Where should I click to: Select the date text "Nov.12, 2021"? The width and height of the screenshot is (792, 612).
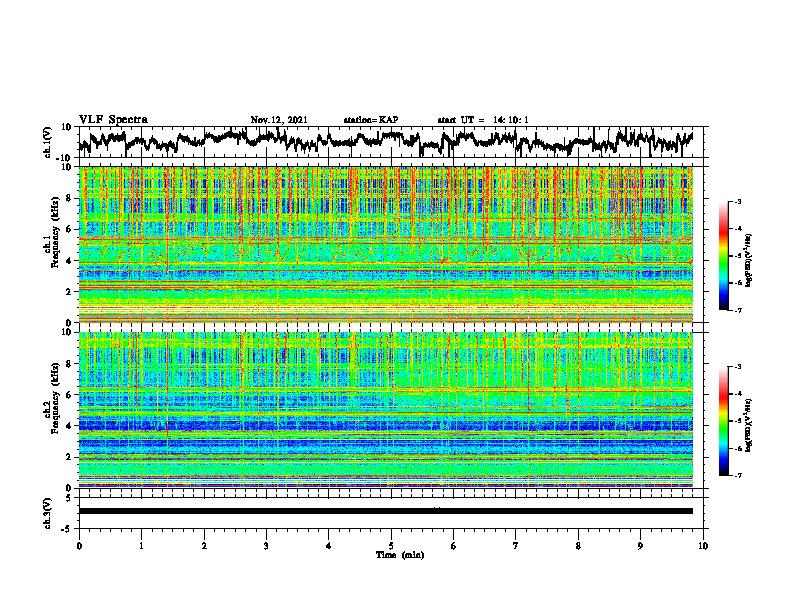[279, 120]
